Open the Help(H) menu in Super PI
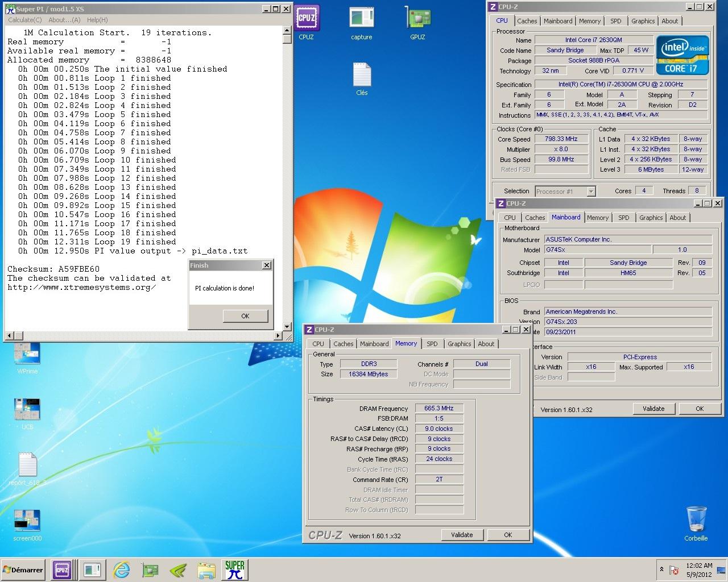The image size is (728, 582). [x=97, y=20]
